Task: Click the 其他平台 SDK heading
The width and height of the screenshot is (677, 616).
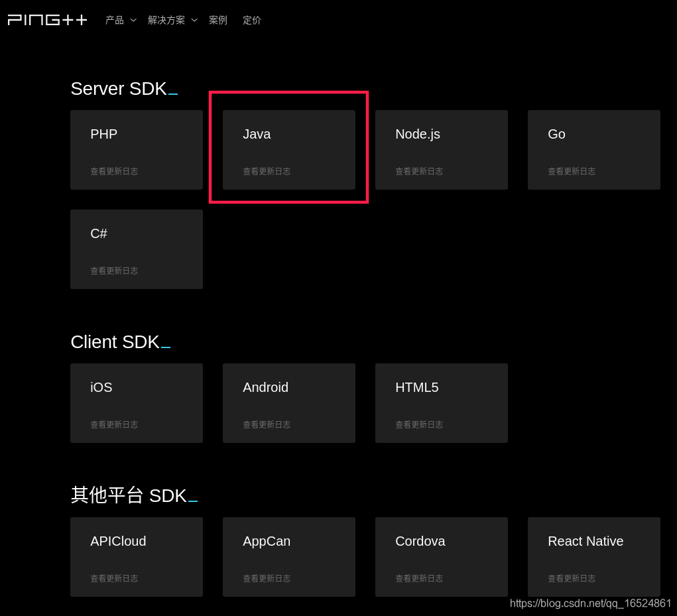Action: [x=134, y=495]
